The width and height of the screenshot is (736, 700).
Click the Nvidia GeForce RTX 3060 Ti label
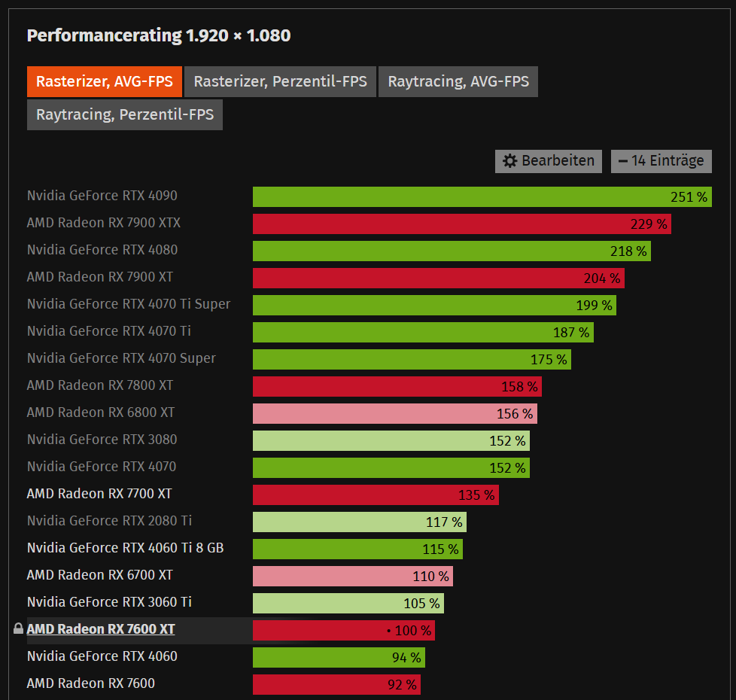tap(109, 602)
